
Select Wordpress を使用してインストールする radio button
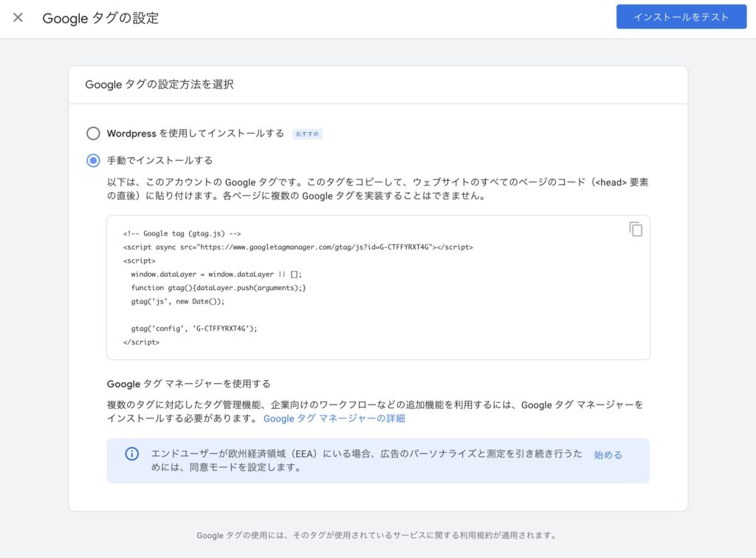[93, 134]
